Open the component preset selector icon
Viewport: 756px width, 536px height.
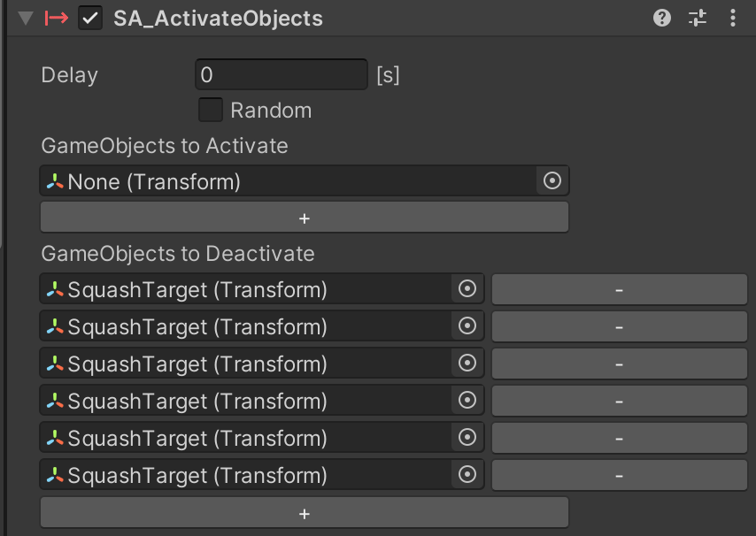click(x=698, y=18)
